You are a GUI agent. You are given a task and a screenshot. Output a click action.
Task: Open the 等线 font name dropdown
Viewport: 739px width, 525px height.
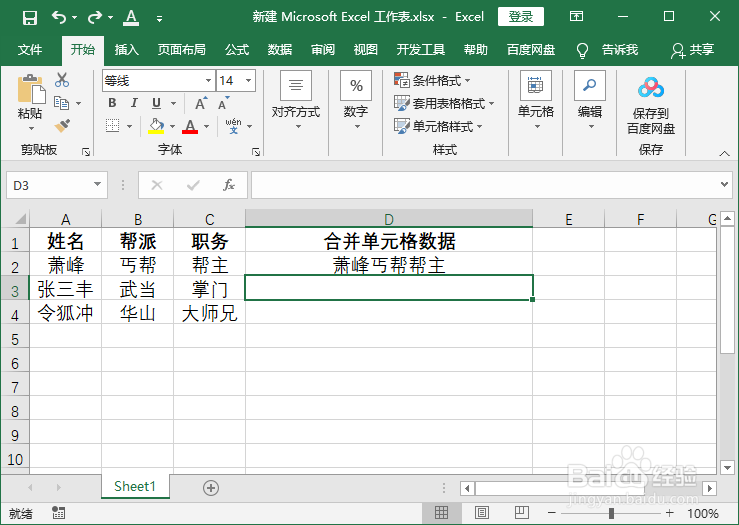tap(208, 81)
